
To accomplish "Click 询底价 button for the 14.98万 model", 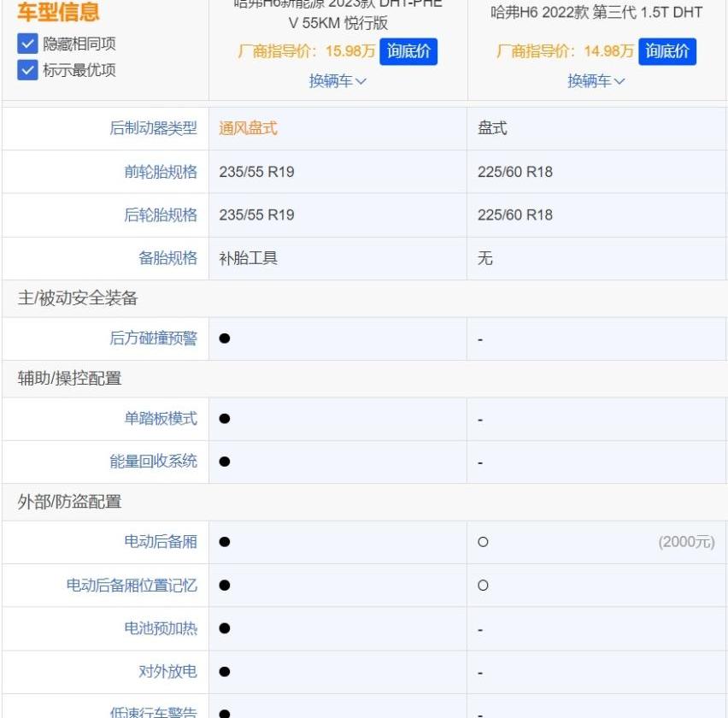I will pos(666,51).
